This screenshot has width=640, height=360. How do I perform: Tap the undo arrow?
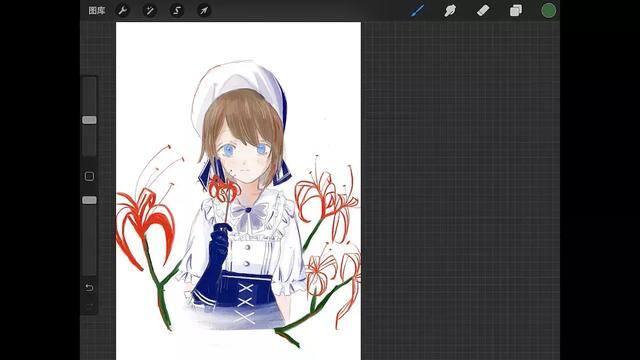[x=89, y=287]
